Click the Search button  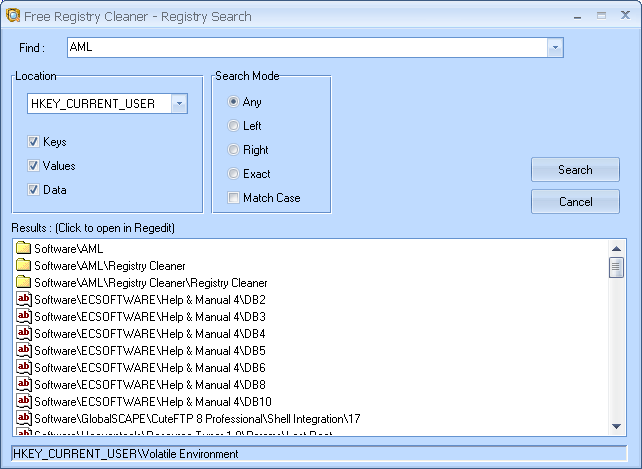575,170
